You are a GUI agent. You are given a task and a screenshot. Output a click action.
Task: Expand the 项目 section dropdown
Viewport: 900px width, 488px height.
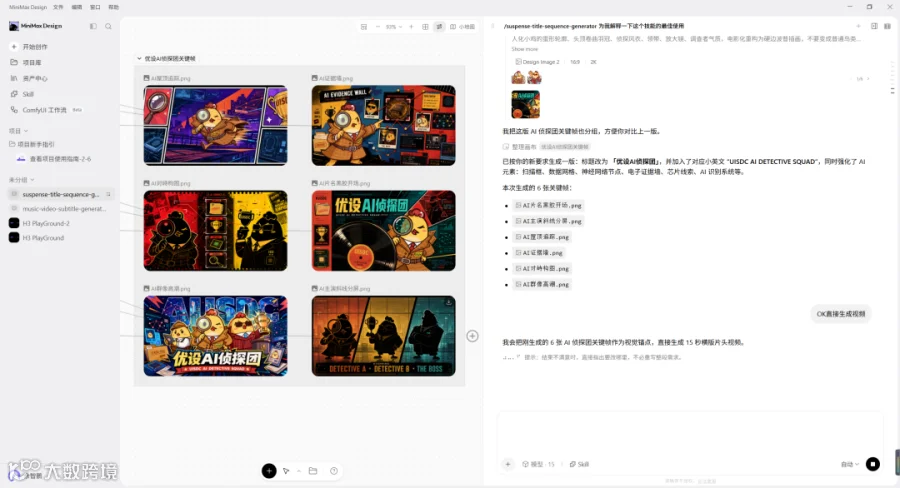tap(18, 131)
